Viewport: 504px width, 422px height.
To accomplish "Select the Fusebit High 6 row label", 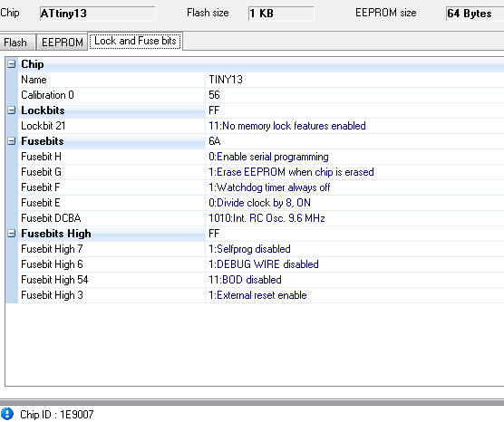I will pos(52,264).
